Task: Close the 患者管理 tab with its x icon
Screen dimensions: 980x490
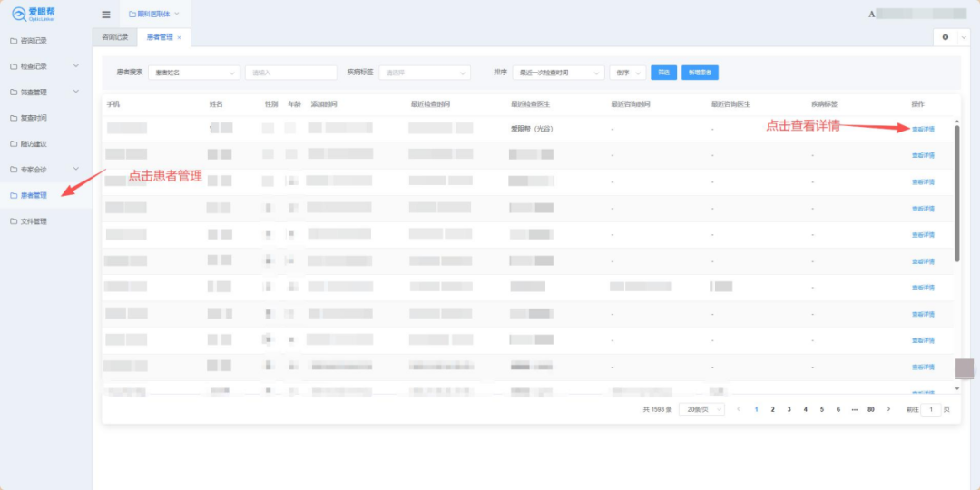Action: 180,37
